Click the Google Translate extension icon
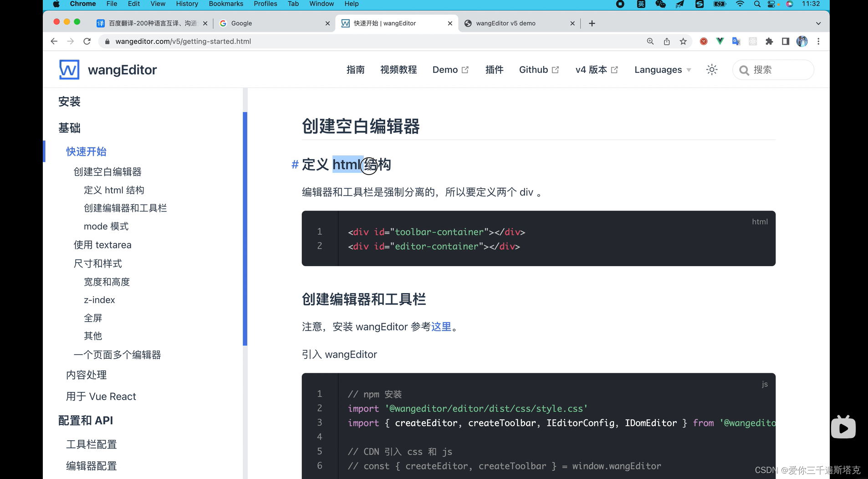 coord(736,41)
